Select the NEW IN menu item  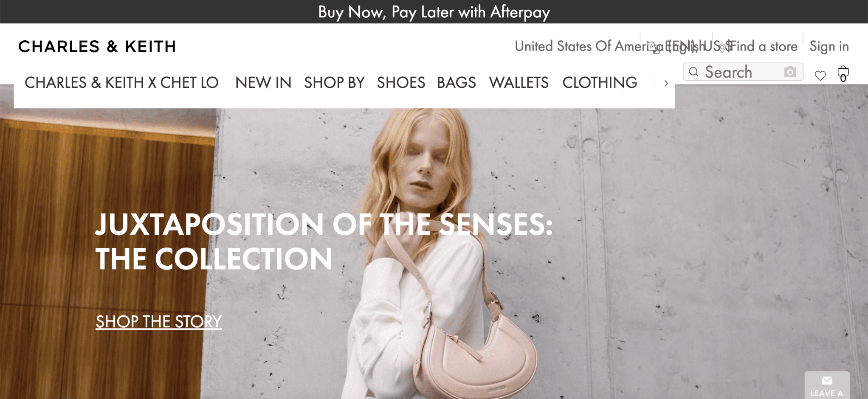pyautogui.click(x=263, y=82)
